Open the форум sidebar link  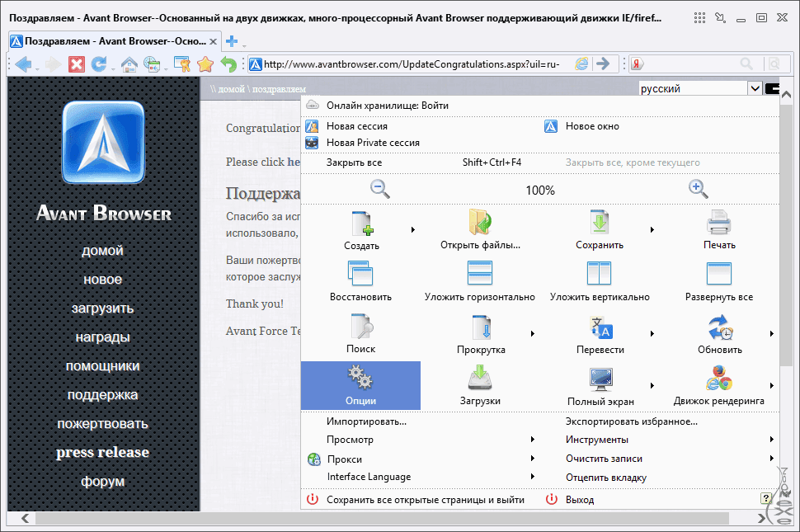(x=102, y=481)
